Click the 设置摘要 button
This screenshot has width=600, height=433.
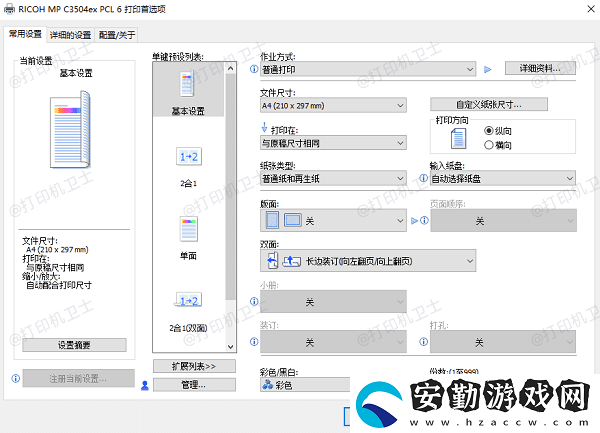[x=74, y=345]
